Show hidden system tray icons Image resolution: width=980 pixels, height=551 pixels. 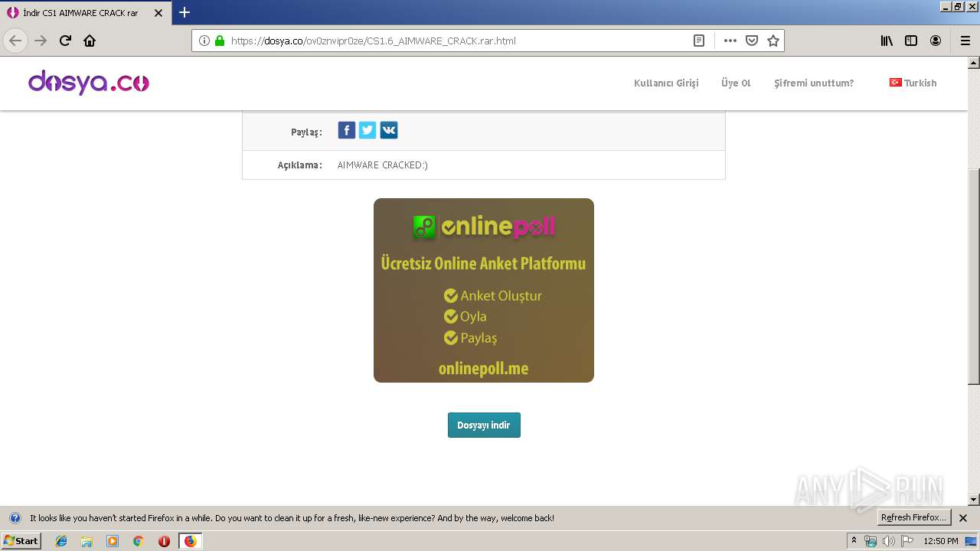coord(854,541)
